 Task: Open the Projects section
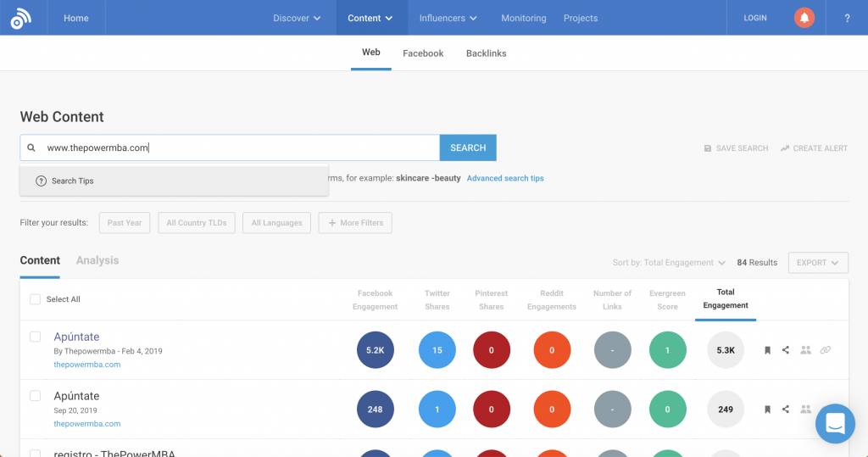[581, 19]
